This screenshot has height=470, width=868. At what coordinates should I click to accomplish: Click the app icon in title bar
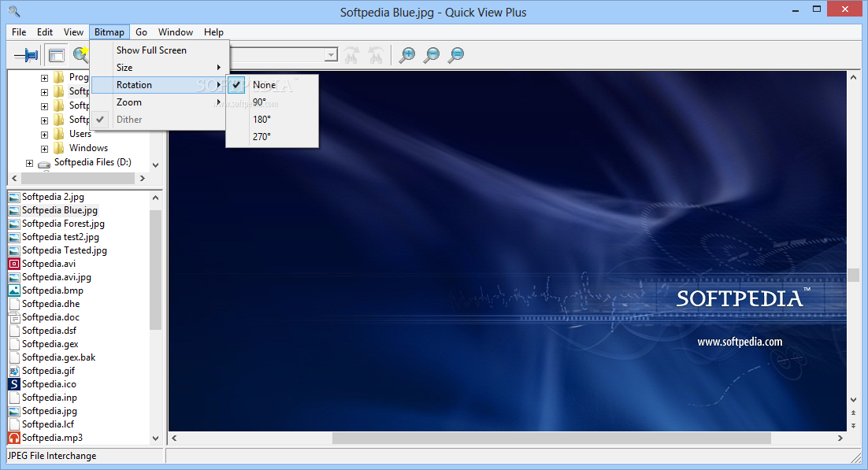pos(13,11)
